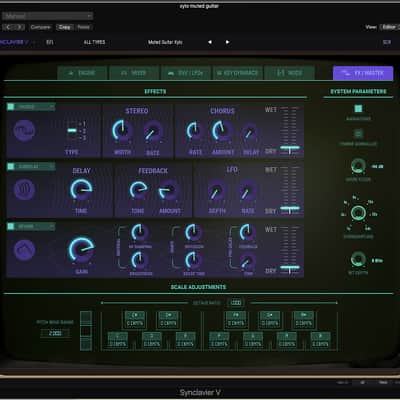Switch to the ENGINE tab
This screenshot has width=400, height=400.
coord(82,73)
